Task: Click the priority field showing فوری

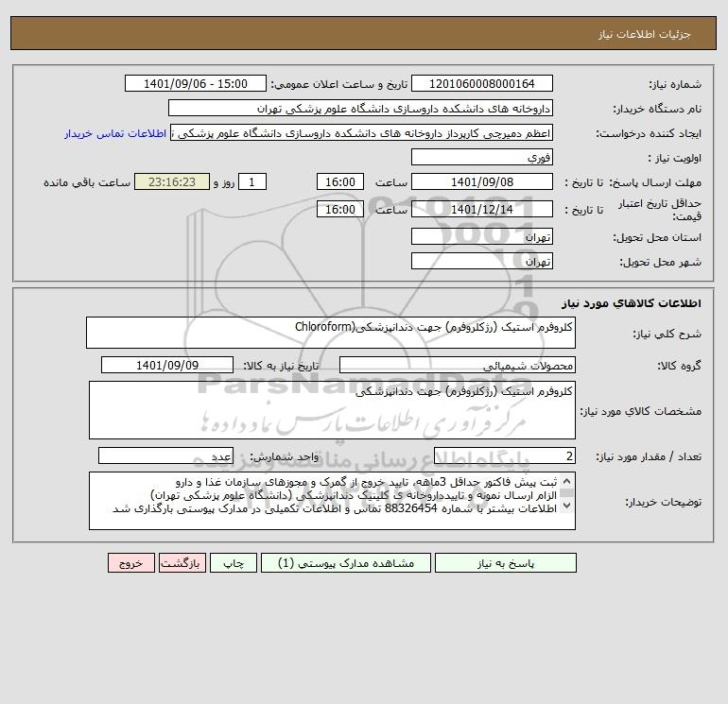Action: click(x=482, y=157)
